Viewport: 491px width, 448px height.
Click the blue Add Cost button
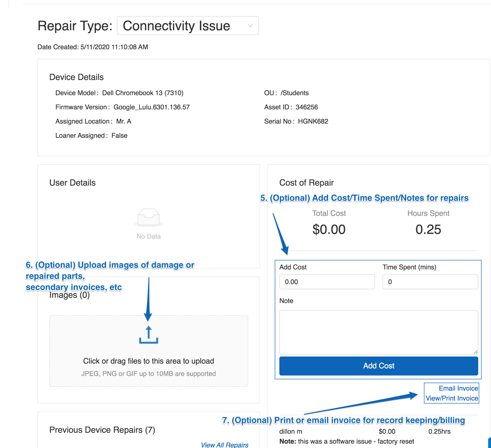pos(379,366)
